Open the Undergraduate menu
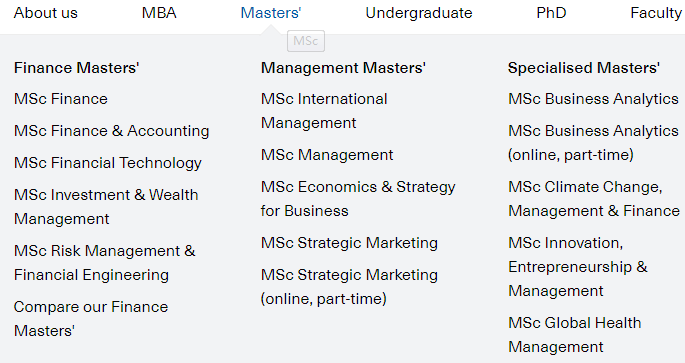This screenshot has height=363, width=685. coord(419,13)
